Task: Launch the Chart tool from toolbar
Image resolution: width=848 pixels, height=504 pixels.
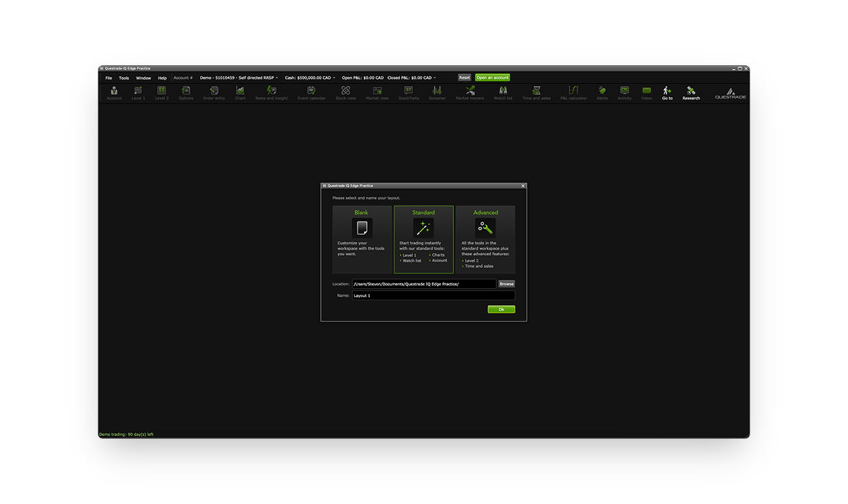Action: 240,93
